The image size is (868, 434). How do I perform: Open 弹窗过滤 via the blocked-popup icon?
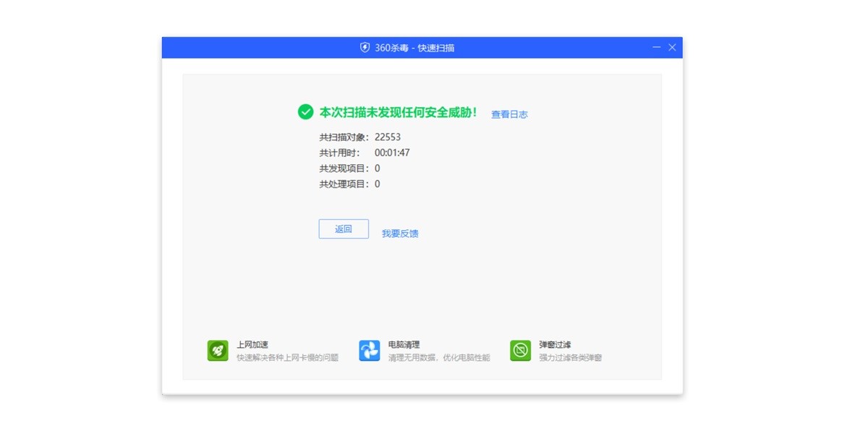520,350
